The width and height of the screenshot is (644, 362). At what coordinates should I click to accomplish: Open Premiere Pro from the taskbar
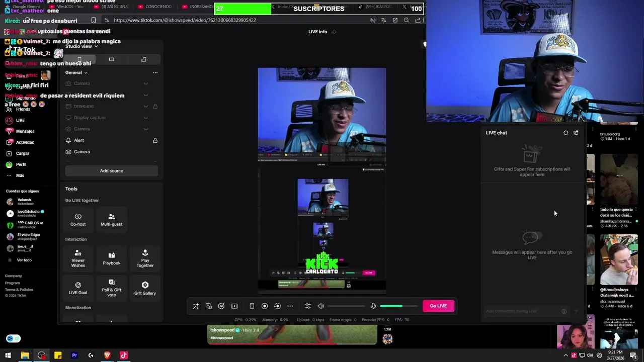click(74, 355)
